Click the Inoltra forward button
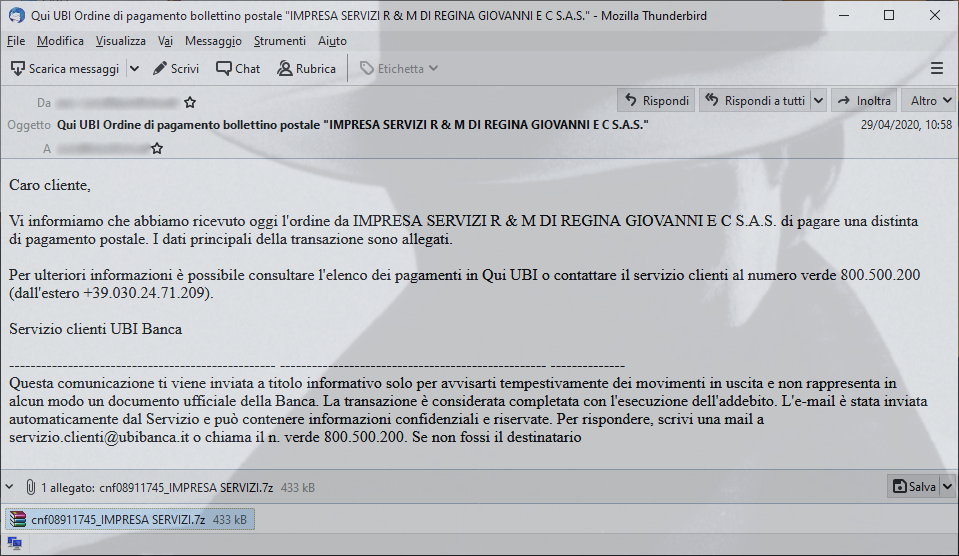Viewport: 959px width, 556px height. click(864, 100)
